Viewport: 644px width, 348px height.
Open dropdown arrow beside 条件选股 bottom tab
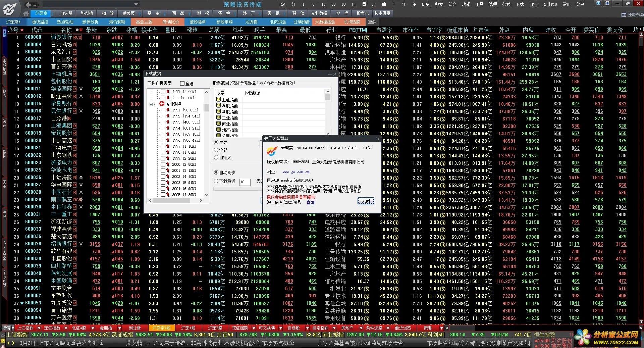coord(388,328)
